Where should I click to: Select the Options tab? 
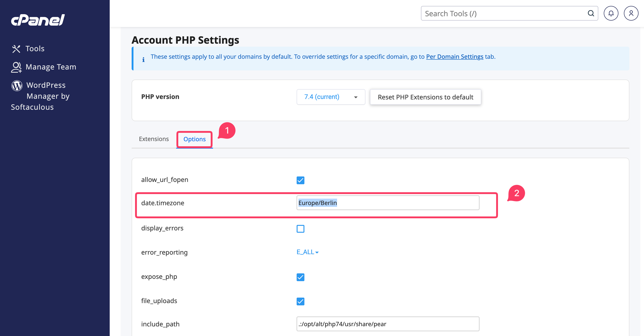pos(194,139)
